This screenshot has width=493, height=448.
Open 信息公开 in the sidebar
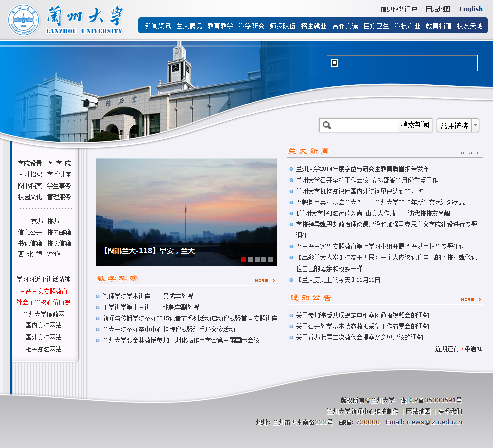[30, 232]
